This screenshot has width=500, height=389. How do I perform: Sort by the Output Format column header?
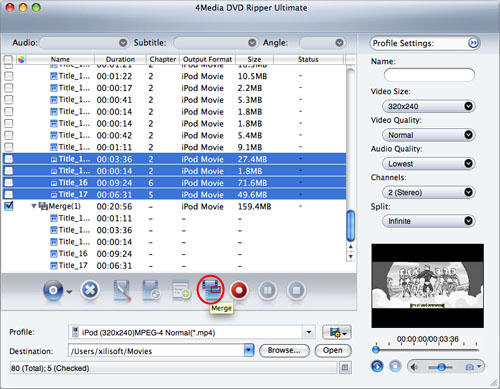[x=207, y=59]
